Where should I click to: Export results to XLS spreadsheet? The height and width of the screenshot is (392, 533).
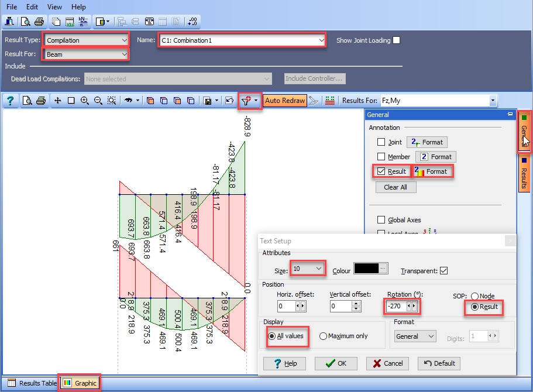tap(70, 22)
